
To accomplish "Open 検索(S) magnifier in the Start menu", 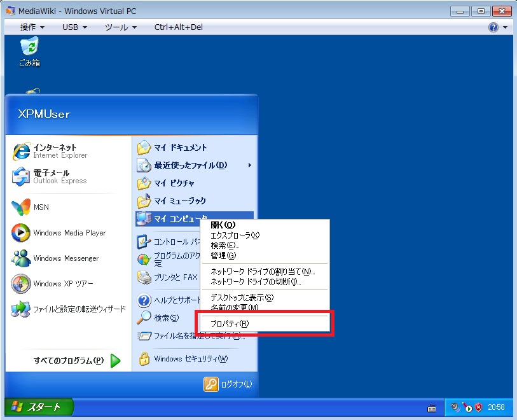I will point(144,318).
